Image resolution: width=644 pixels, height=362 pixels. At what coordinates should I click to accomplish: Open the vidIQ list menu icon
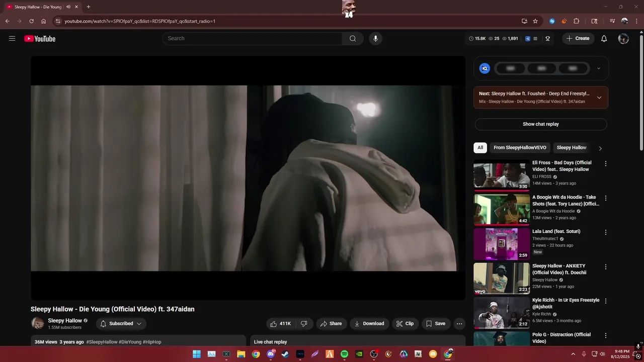coord(535,39)
